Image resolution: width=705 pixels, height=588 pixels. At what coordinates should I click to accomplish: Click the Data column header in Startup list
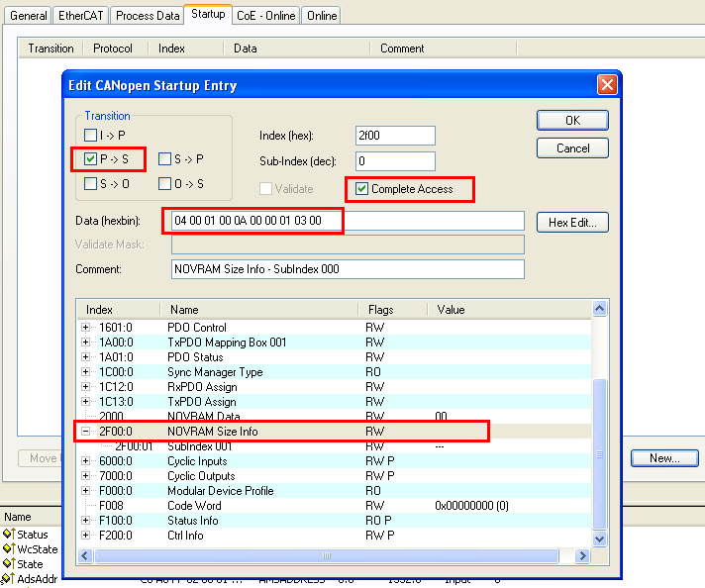coord(297,49)
